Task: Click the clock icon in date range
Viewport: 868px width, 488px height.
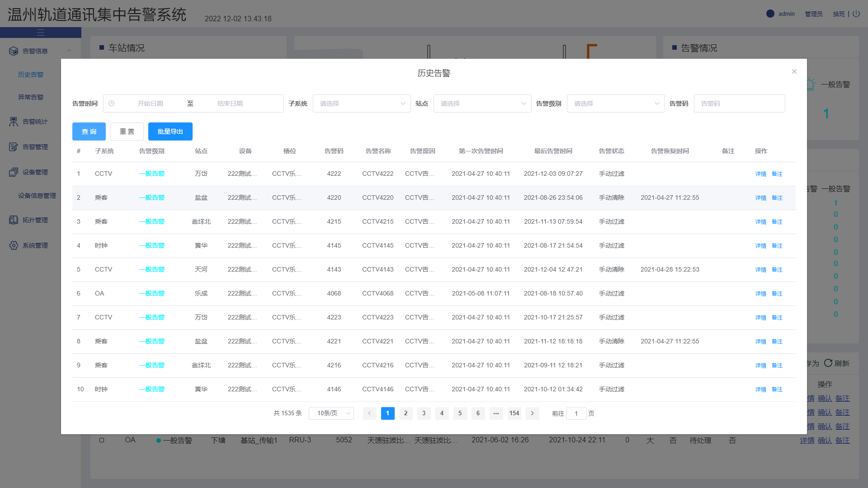Action: pos(112,103)
